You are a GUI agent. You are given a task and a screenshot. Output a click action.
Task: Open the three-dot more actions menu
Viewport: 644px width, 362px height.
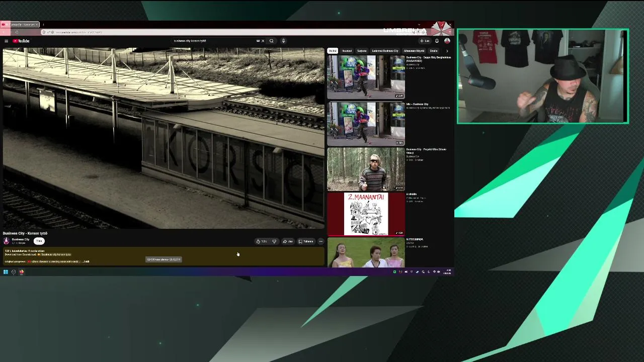click(x=320, y=241)
